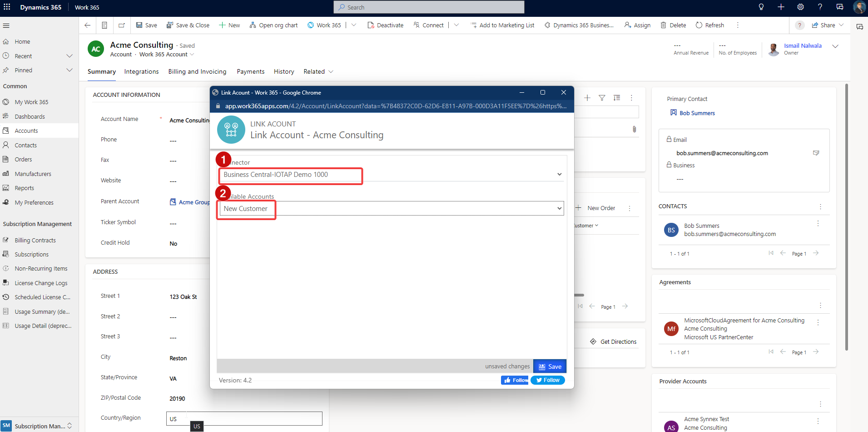The image size is (868, 432).
Task: Click the Twitter Follow button
Action: [x=547, y=380]
